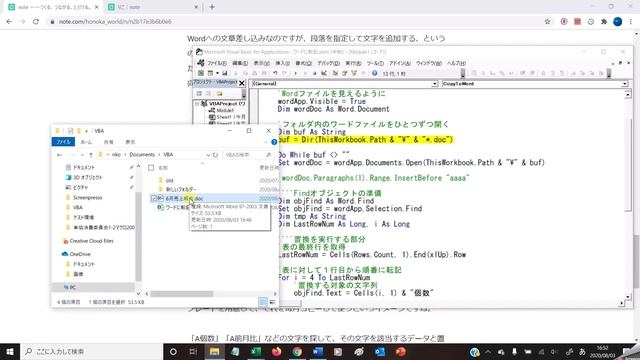This screenshot has width=640, height=360.
Task: Click the Undo icon in VBA toolbar
Action: (275, 73)
